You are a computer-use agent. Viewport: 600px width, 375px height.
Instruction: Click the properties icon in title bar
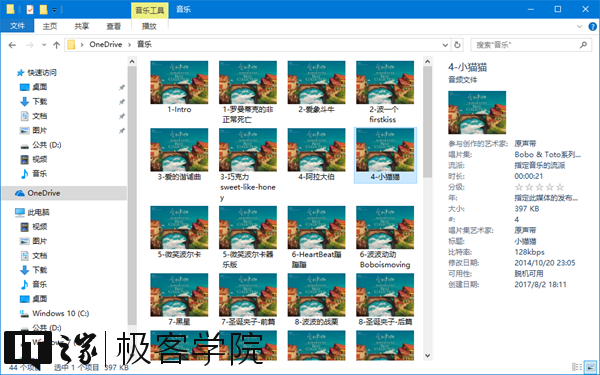click(x=30, y=9)
